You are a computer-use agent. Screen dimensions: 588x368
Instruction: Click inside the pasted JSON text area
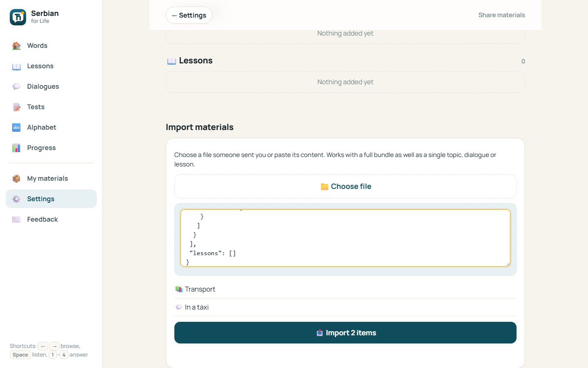click(x=345, y=238)
